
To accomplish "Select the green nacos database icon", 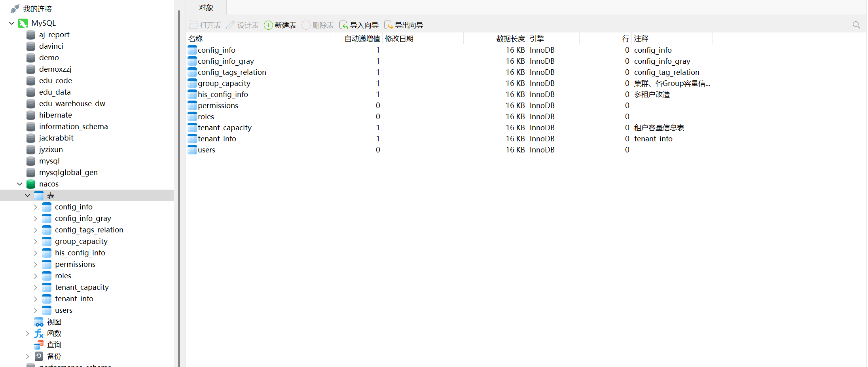I will 31,184.
